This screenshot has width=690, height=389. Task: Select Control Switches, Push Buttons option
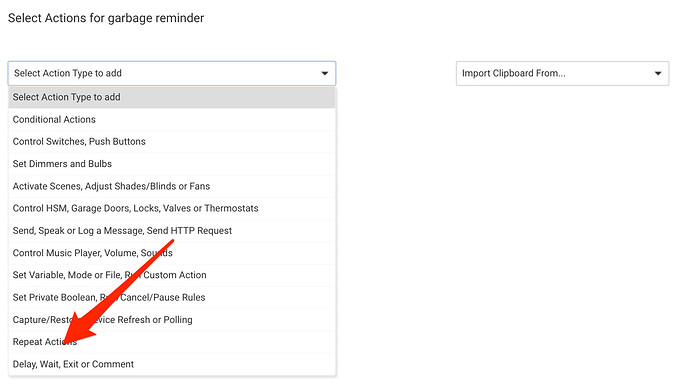point(172,142)
